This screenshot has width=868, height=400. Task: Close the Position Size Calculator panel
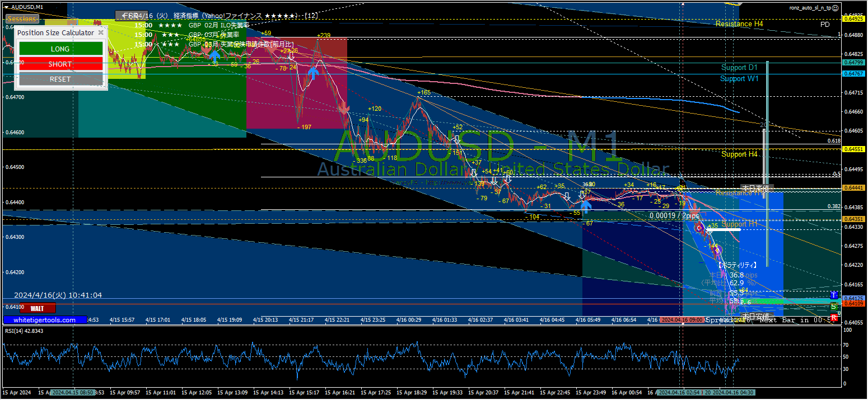click(x=101, y=32)
